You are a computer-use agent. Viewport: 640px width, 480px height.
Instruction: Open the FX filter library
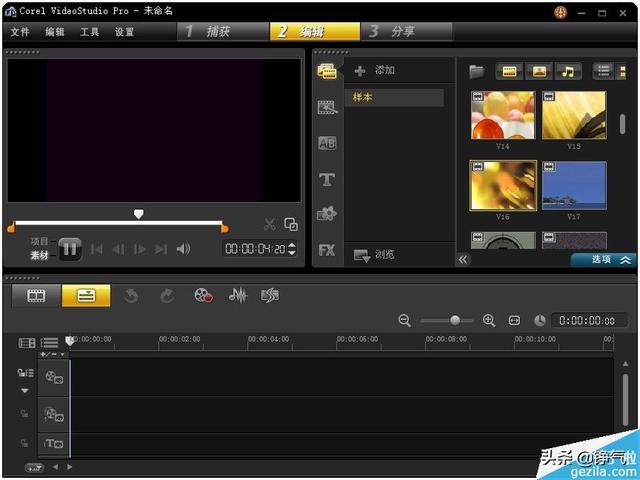tap(327, 250)
